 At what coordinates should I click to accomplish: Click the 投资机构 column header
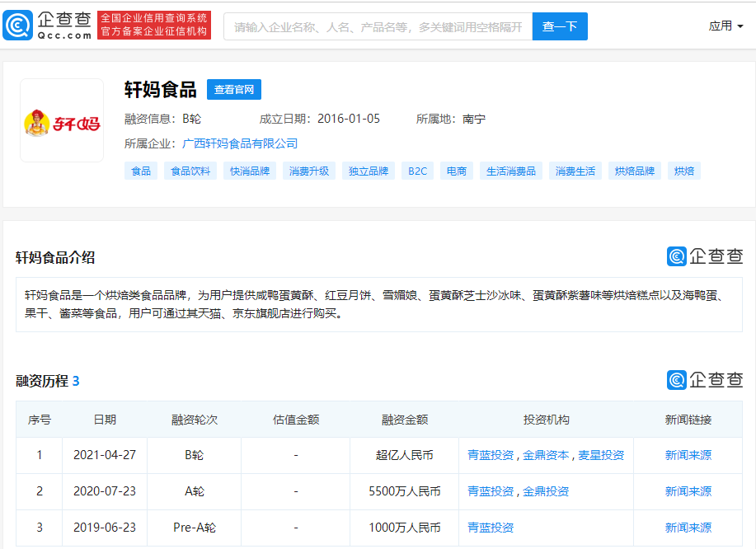547,420
